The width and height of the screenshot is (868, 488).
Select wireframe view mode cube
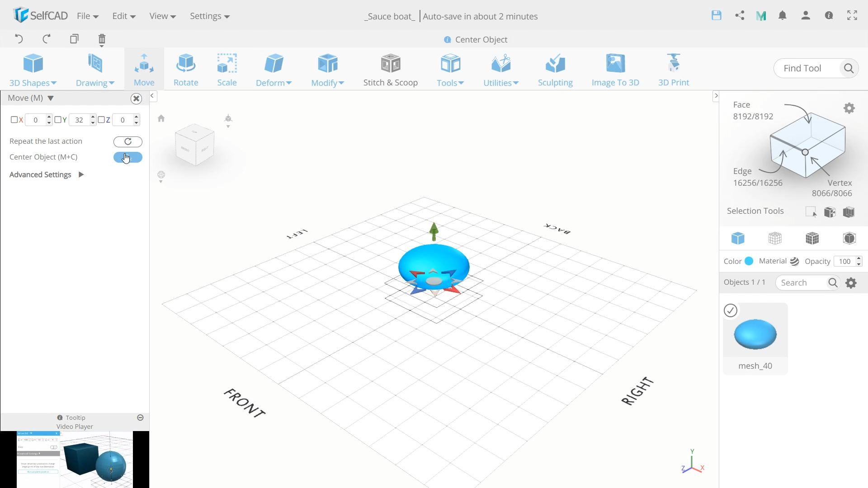click(775, 238)
